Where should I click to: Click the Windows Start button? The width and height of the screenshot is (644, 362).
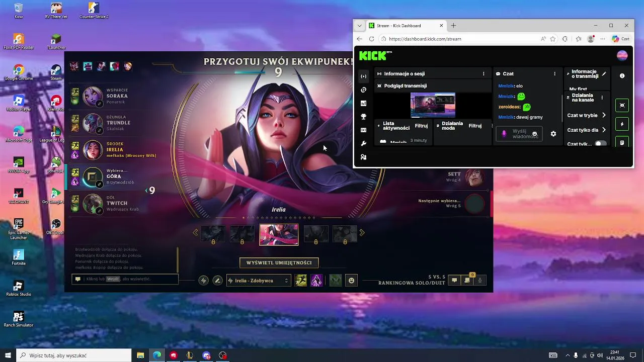tap(8, 355)
